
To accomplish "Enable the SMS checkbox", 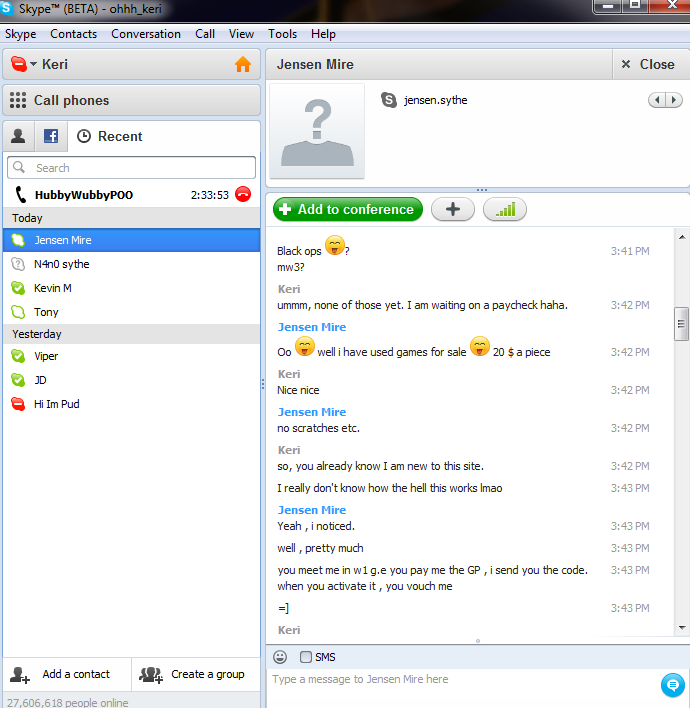I will point(306,657).
